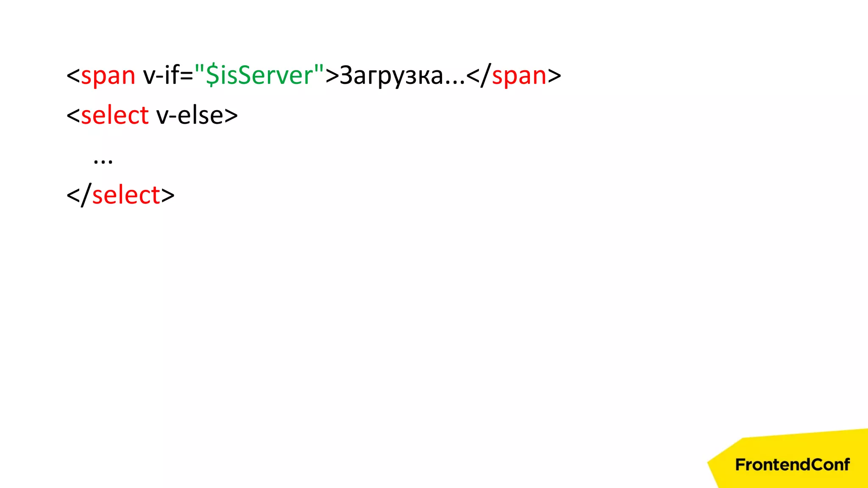Screen dimensions: 868x488
Task: Click the Загрузка... text
Action: (402, 76)
